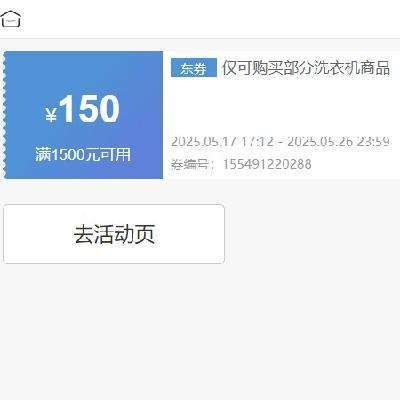
Task: Click the large 150 coupon amount
Action: click(x=89, y=109)
